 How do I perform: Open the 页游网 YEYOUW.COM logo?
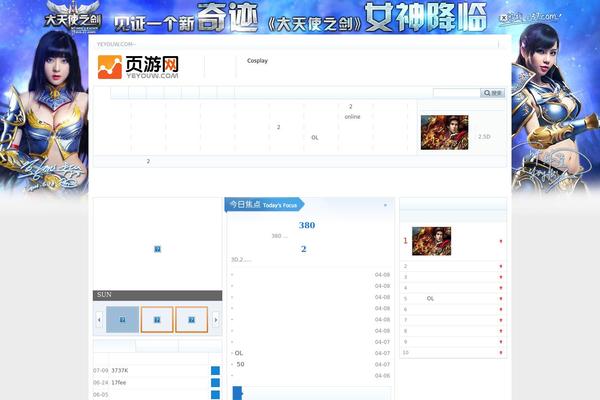pos(138,67)
